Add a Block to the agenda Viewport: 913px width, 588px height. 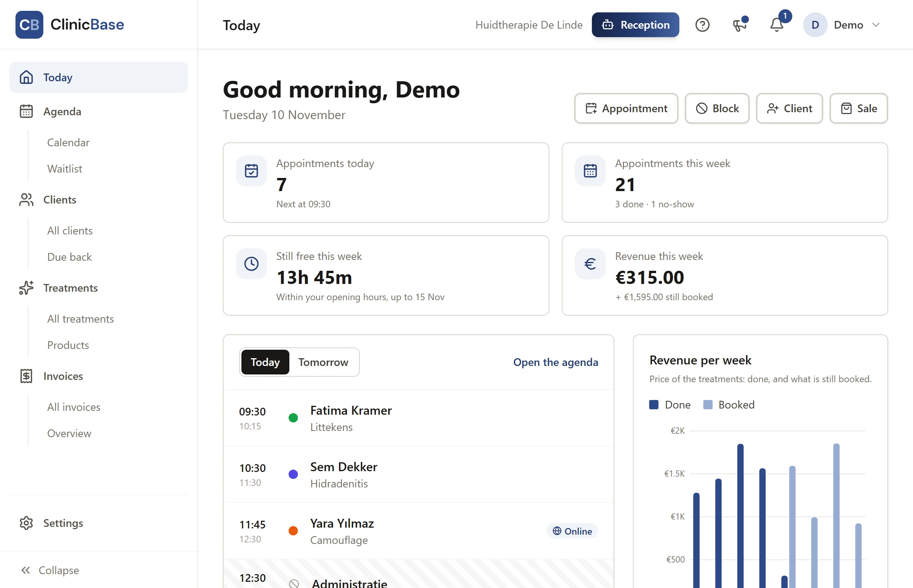pos(717,108)
